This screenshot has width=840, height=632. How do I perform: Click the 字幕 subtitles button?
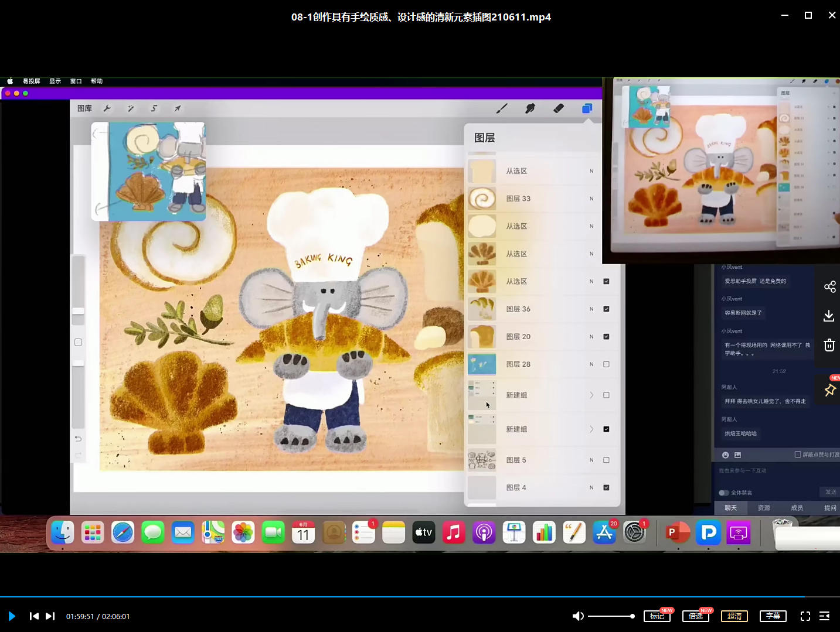[773, 616]
